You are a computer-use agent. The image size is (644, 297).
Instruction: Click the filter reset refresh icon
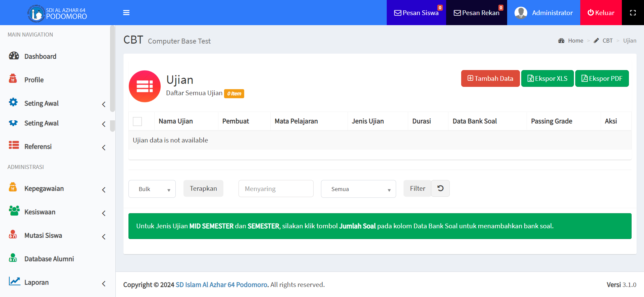click(440, 188)
